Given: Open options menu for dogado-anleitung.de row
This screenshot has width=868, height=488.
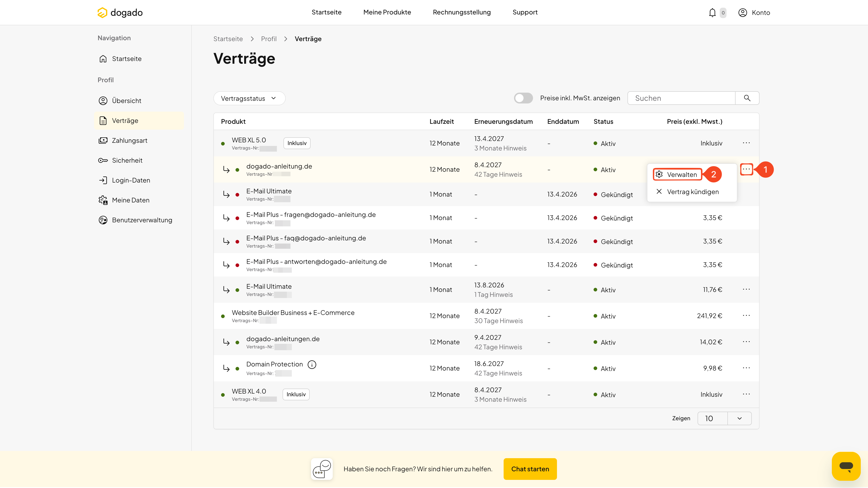Looking at the screenshot, I should [x=746, y=169].
